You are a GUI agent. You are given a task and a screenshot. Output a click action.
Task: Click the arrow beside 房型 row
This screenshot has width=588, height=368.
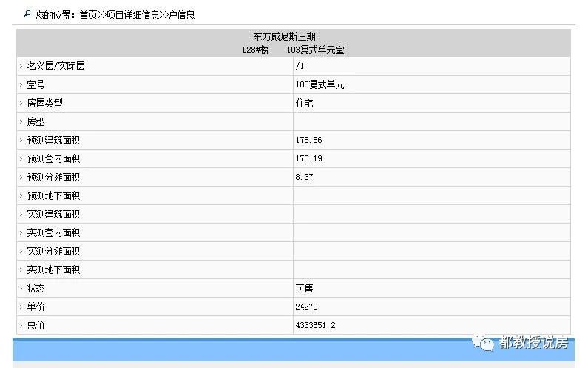pos(21,121)
